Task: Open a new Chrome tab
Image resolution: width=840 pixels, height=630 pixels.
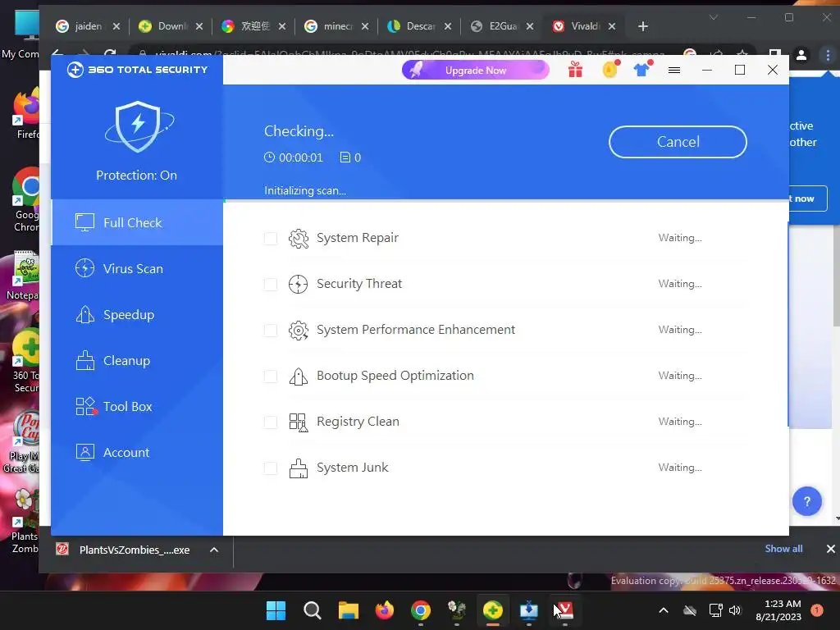Action: (643, 26)
